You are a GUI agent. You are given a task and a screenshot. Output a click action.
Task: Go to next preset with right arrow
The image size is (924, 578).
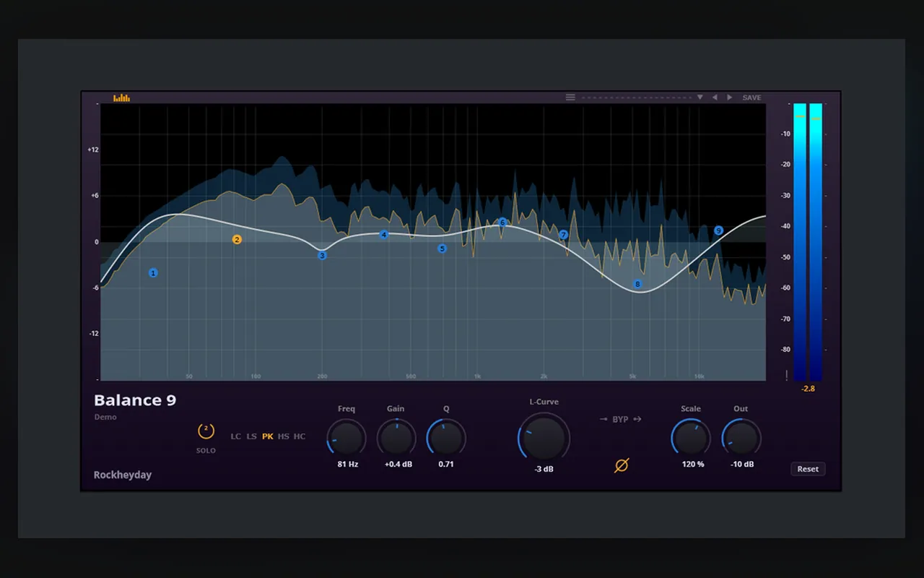[730, 98]
